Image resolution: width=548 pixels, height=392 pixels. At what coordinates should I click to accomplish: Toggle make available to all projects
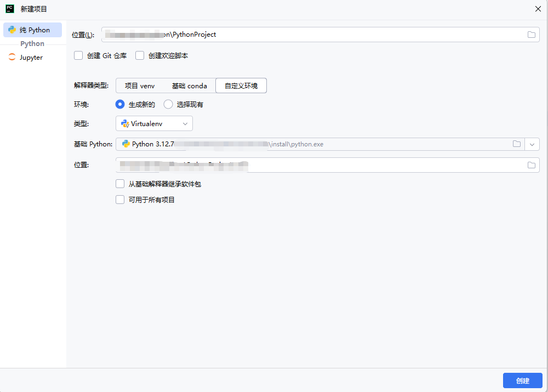120,200
